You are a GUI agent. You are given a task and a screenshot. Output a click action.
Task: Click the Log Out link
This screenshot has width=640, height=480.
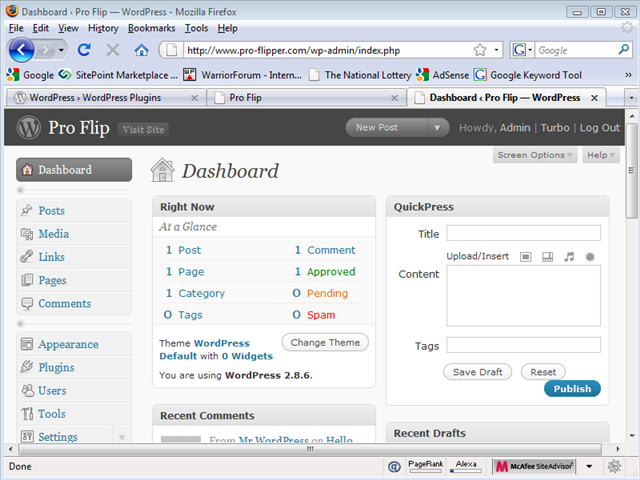(x=600, y=128)
